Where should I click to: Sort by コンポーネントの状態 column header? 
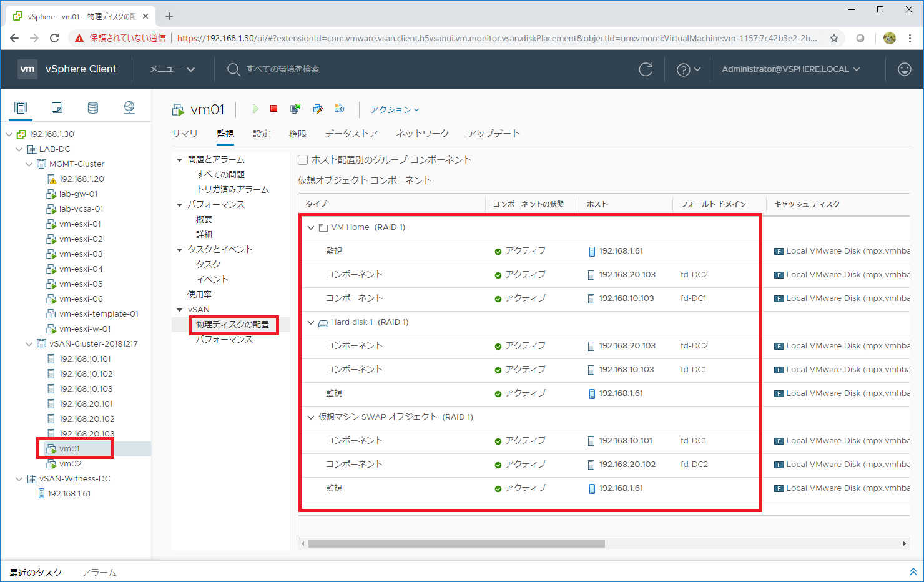pyautogui.click(x=528, y=204)
